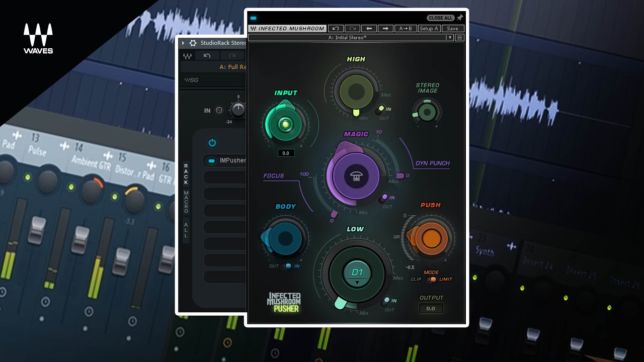Click the purple Magic knob
The width and height of the screenshot is (644, 362).
(356, 175)
